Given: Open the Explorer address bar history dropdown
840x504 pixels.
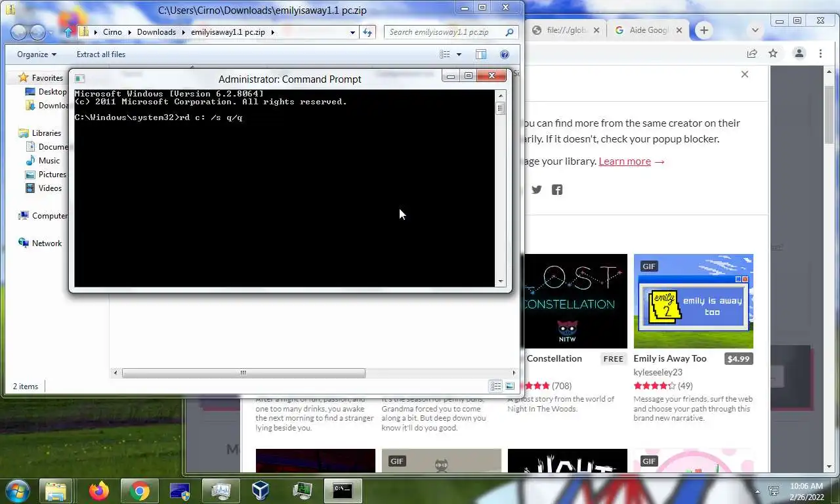Looking at the screenshot, I should pos(352,32).
